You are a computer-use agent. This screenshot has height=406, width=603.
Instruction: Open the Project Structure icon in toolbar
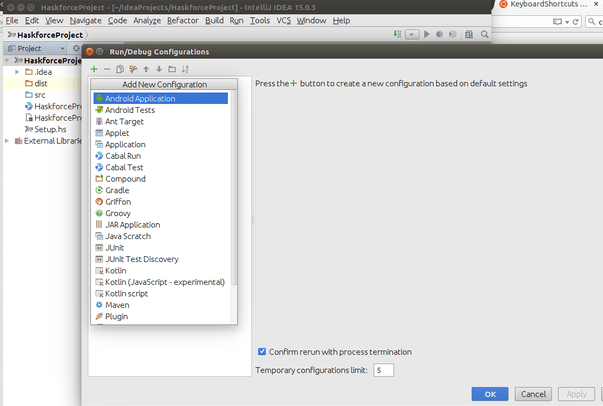click(x=469, y=35)
